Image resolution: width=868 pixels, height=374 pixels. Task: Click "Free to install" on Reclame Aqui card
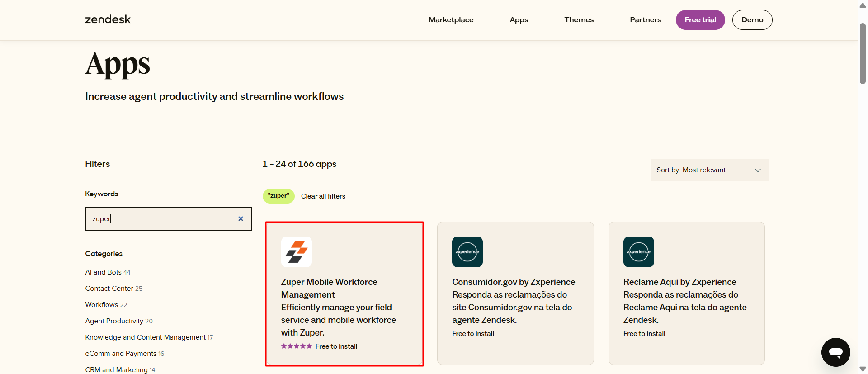pos(644,334)
